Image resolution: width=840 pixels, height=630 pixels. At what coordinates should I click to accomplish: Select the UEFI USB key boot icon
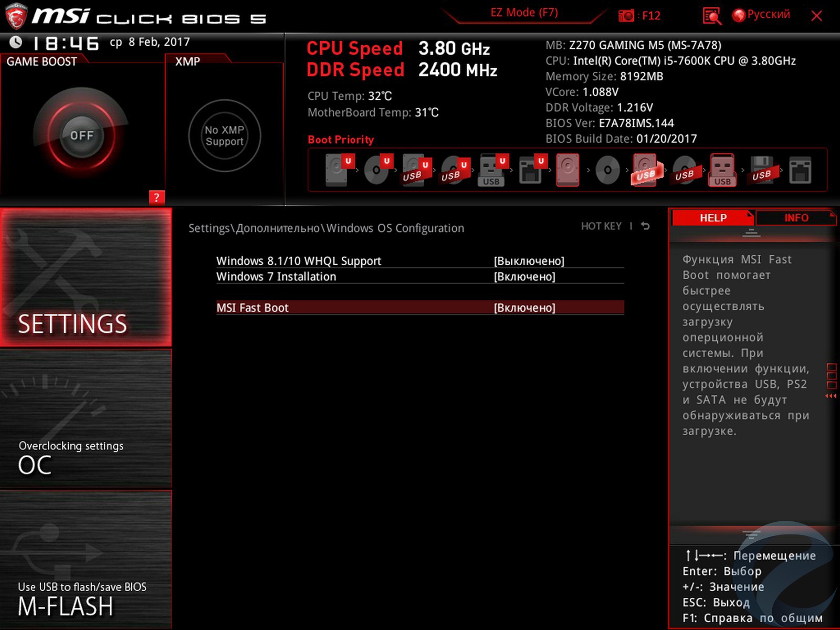point(493,170)
